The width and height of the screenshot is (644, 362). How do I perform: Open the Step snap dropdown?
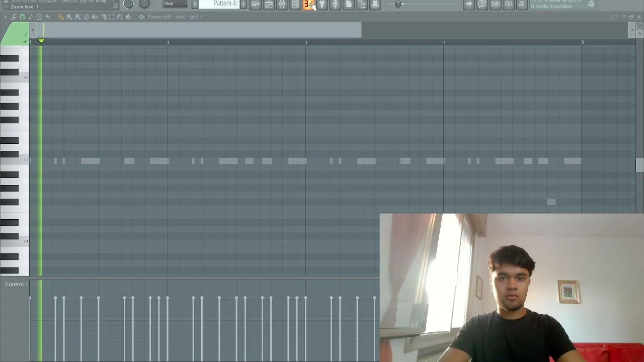click(175, 4)
